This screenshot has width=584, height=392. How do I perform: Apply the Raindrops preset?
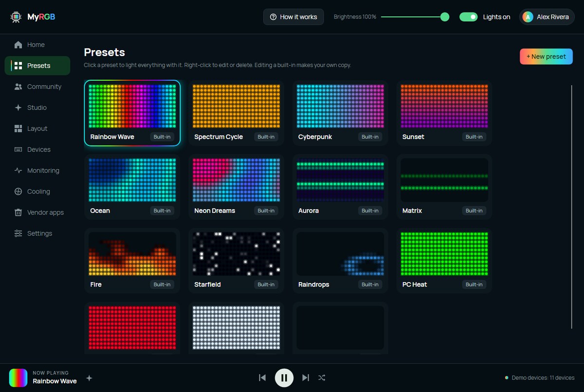340,261
